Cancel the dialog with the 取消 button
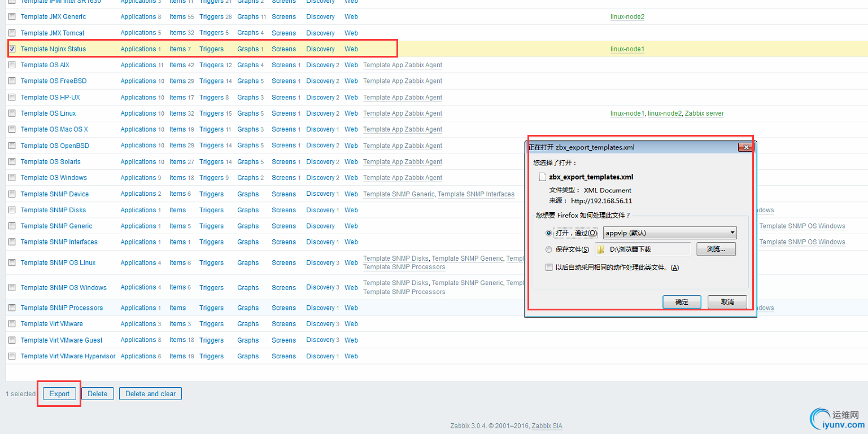This screenshot has width=868, height=434. click(727, 302)
